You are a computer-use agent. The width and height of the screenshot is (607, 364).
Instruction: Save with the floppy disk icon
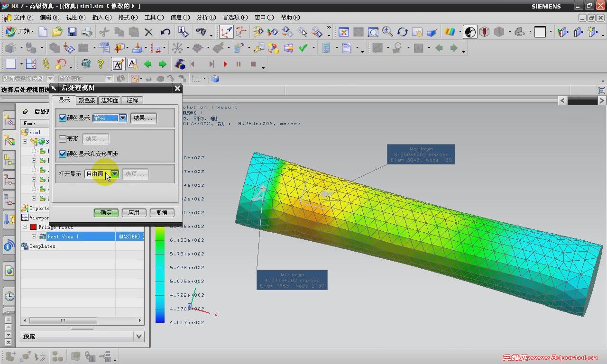pos(72,32)
